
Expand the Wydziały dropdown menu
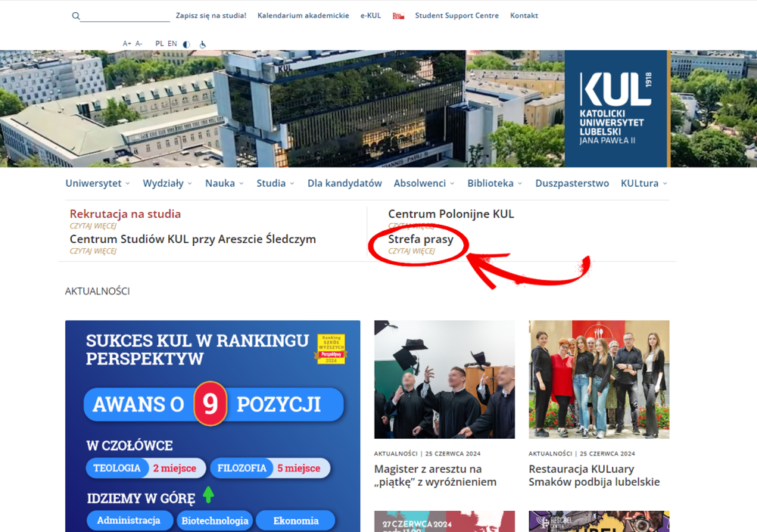(x=167, y=183)
